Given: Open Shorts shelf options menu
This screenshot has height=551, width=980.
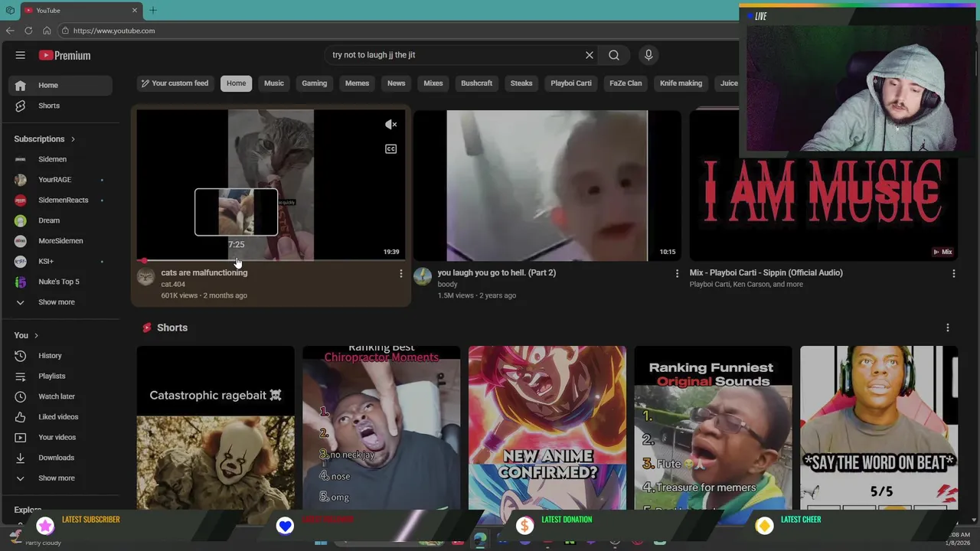Looking at the screenshot, I should [948, 328].
